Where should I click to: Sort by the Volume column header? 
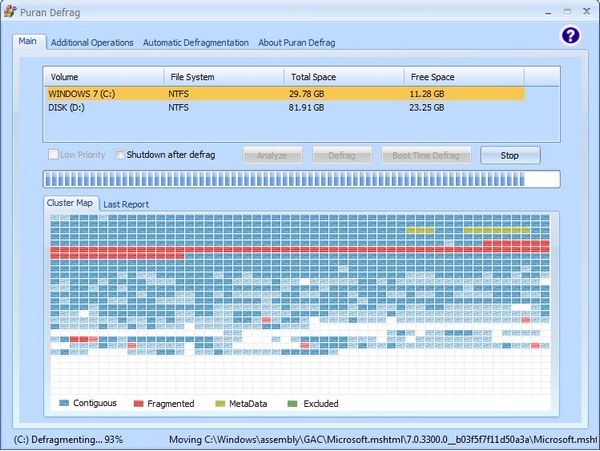tap(104, 77)
